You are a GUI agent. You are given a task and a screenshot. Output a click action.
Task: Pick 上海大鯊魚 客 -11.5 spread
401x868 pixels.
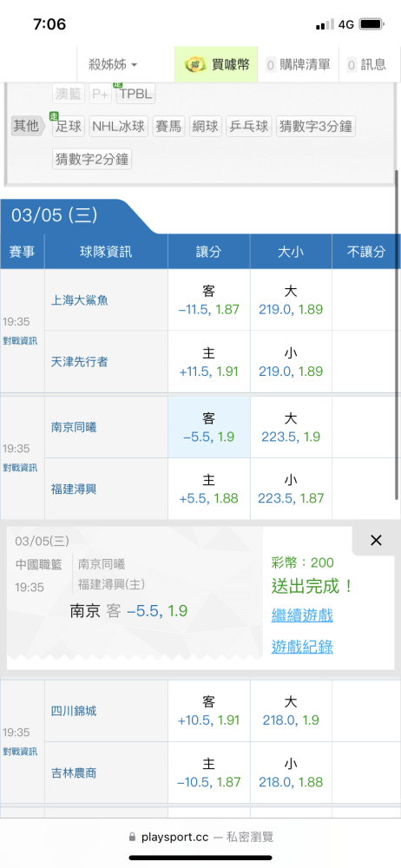coord(209,300)
